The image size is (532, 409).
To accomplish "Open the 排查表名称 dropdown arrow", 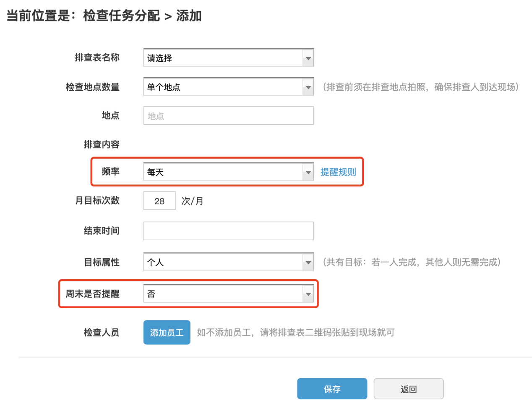I will click(x=308, y=58).
